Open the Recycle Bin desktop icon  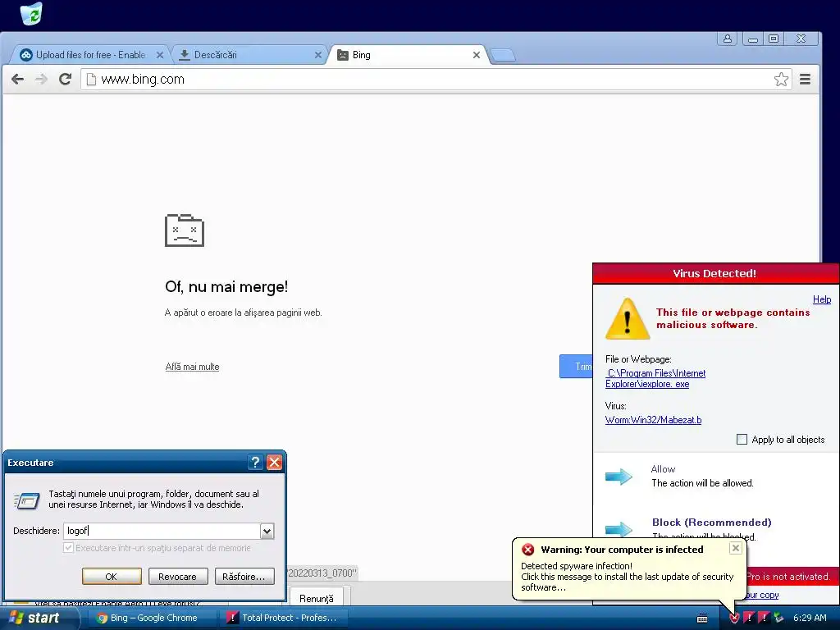(x=32, y=13)
